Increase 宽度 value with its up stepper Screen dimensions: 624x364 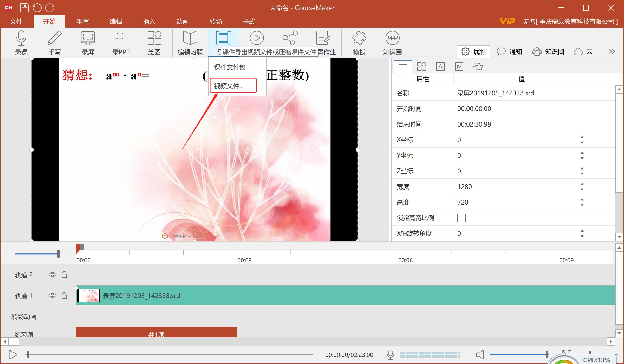pos(582,184)
